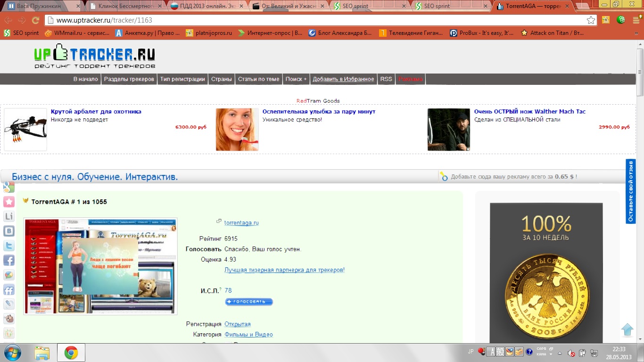Open the Оставьте свой отзыв side tab
This screenshot has height=362, width=644.
(630, 191)
